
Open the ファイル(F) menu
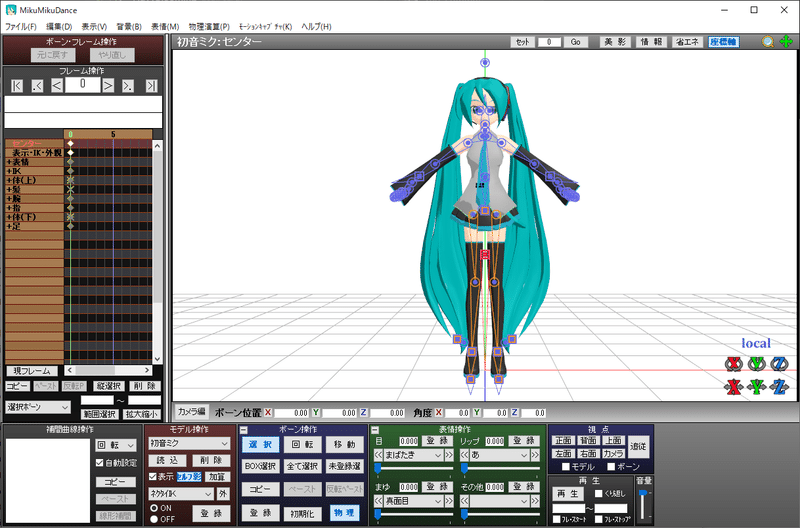pos(21,27)
